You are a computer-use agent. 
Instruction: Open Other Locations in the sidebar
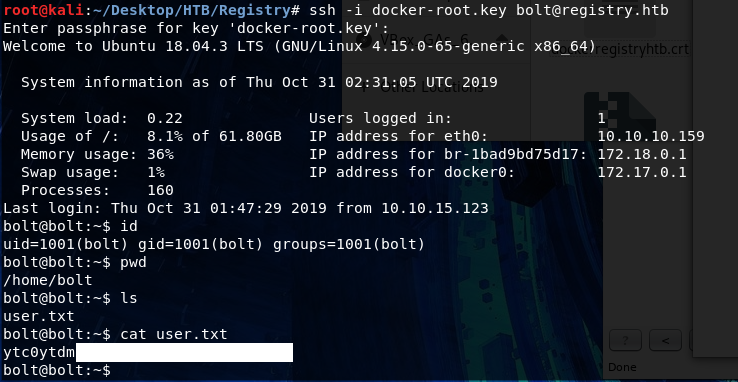[x=431, y=88]
